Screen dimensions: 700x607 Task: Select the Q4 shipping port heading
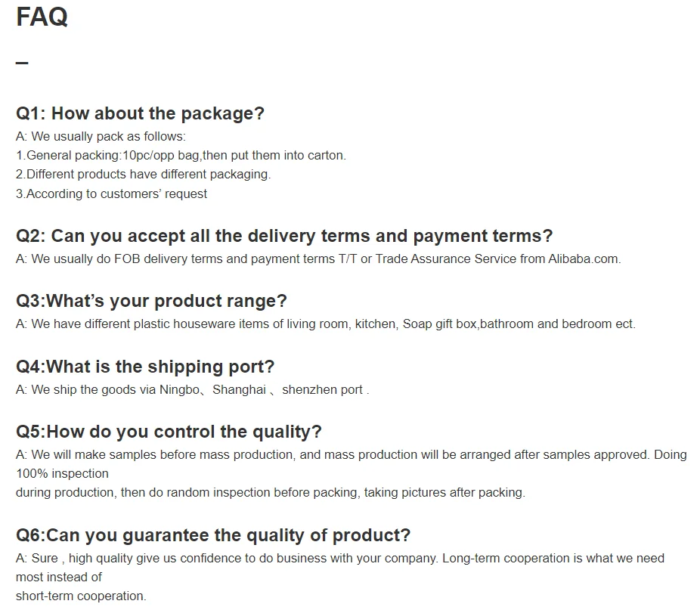pos(145,367)
